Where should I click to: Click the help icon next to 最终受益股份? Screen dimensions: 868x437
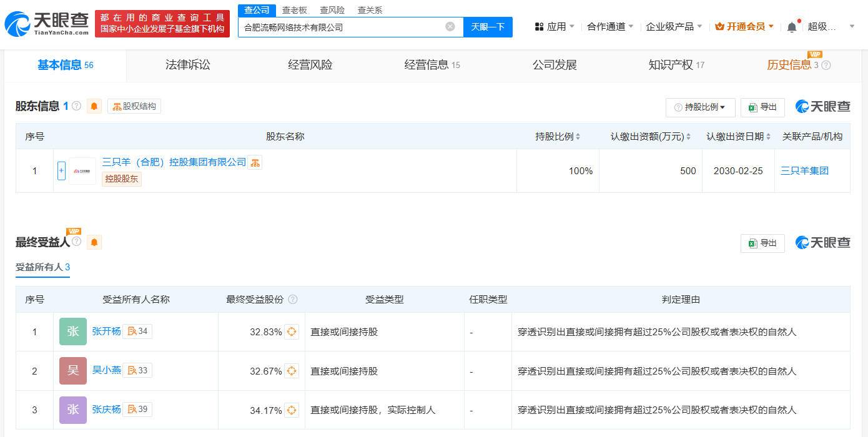293,300
